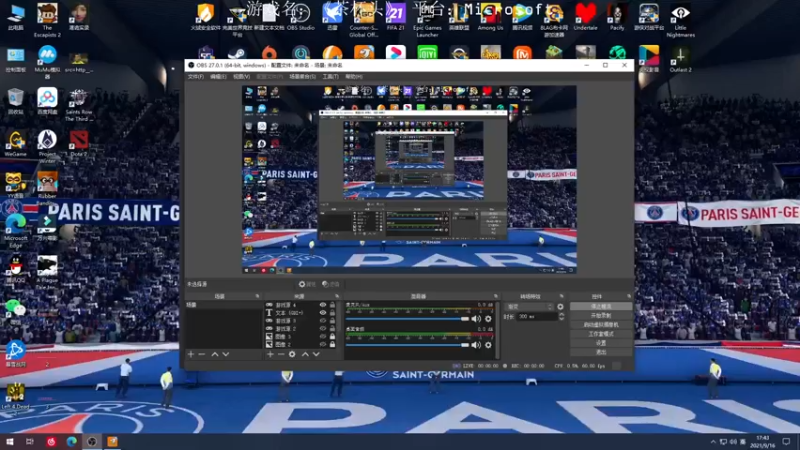Screen dimensions: 800x450
Task: Open Microsoft Edge desktop shortcut
Action: 16,231
